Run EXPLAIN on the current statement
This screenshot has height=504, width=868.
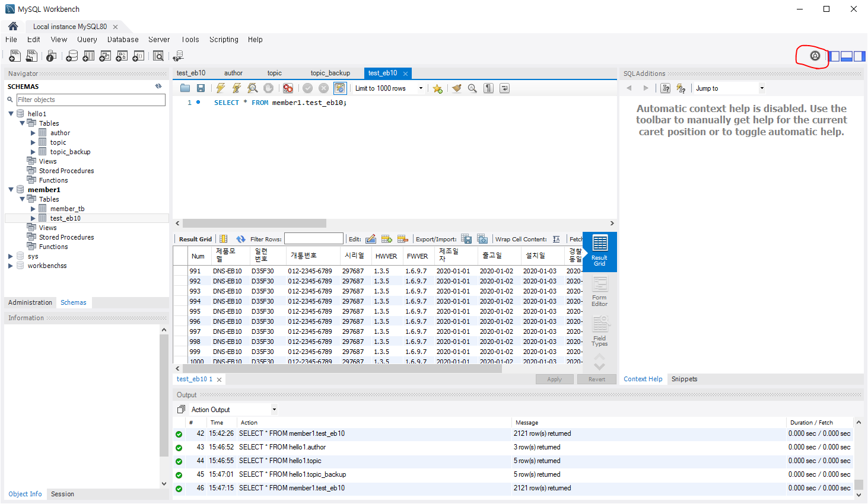click(253, 88)
